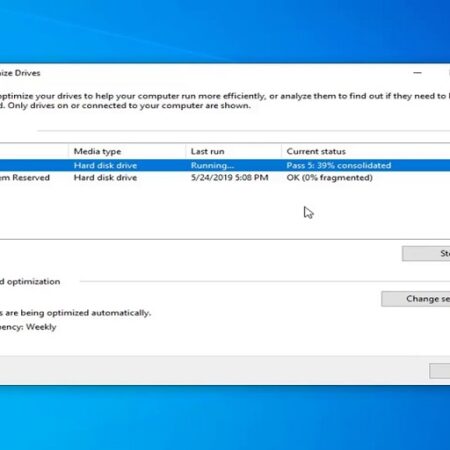Click the Change settings button
Screen dimensions: 450x450
416,299
